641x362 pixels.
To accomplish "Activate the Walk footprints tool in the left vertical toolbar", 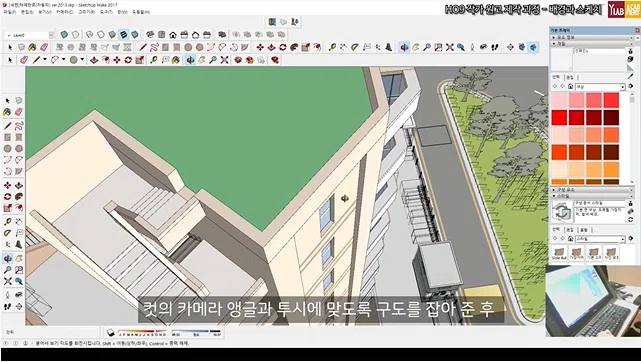I will (x=7, y=306).
